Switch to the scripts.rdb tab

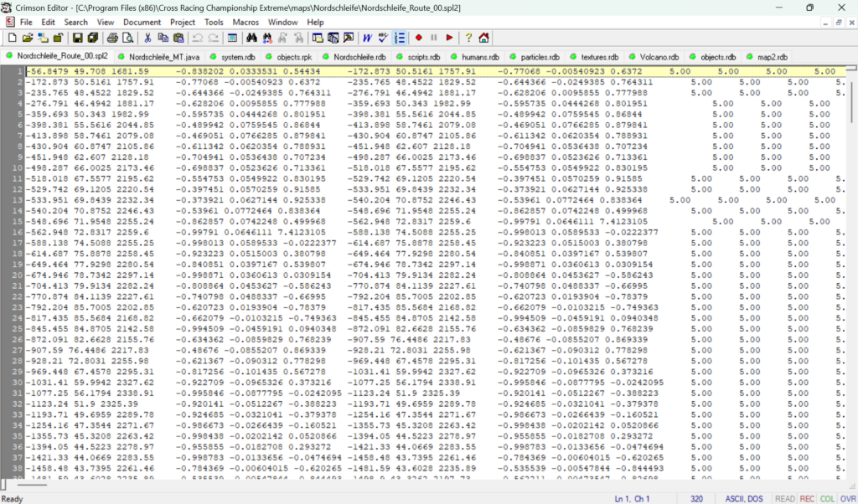418,57
